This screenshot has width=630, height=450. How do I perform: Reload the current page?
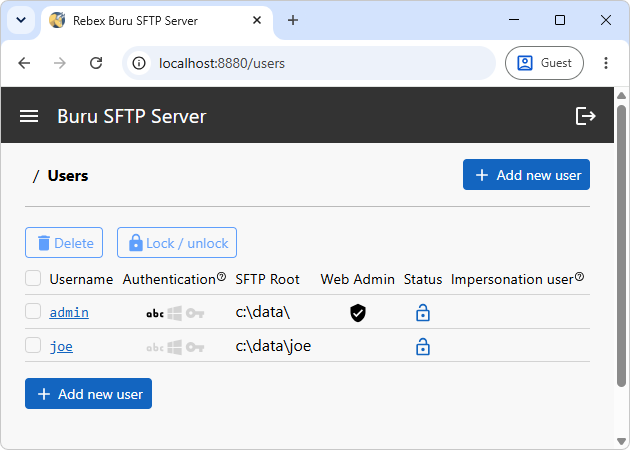pyautogui.click(x=96, y=63)
